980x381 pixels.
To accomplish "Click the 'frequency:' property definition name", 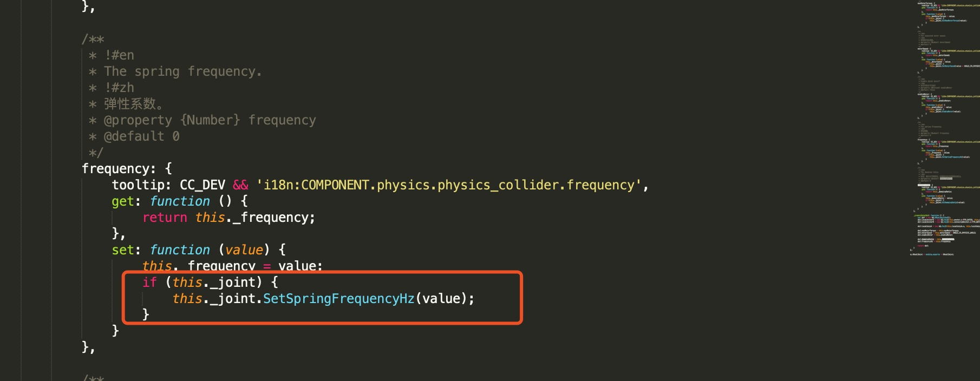I will [119, 169].
